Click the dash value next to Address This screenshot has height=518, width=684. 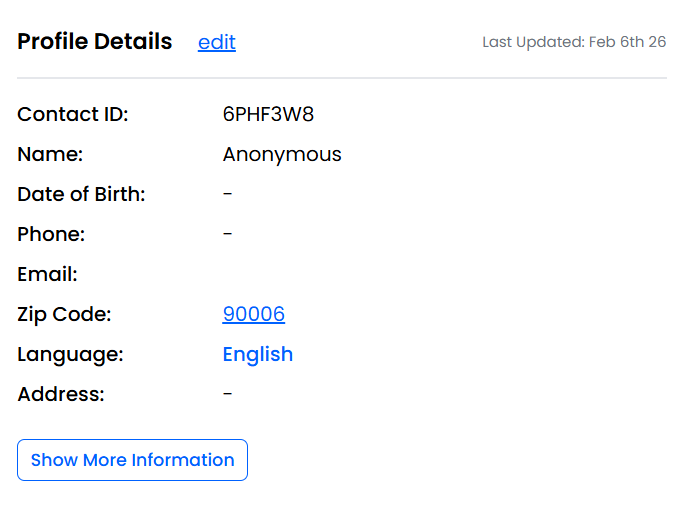point(228,394)
